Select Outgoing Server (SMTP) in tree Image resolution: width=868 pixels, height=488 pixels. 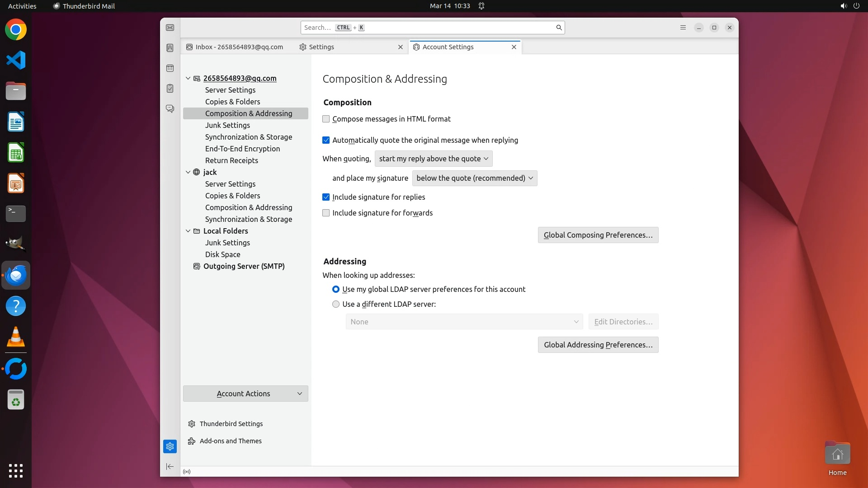(x=244, y=266)
